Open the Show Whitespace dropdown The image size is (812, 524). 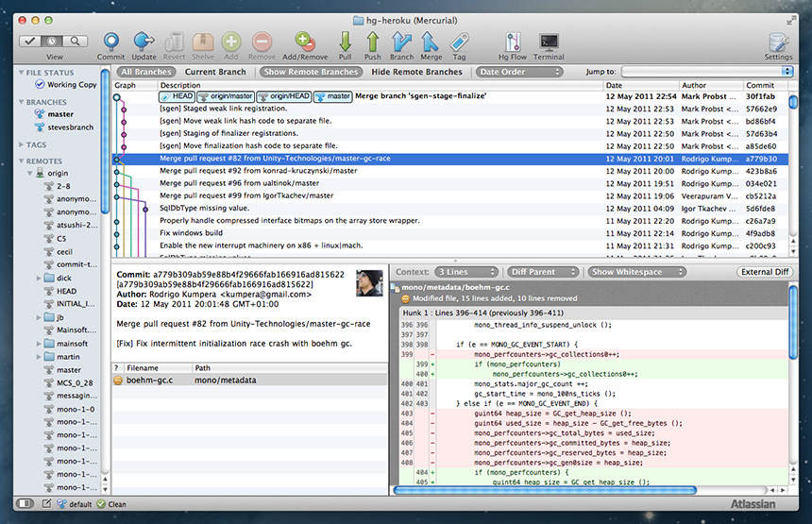click(x=636, y=272)
